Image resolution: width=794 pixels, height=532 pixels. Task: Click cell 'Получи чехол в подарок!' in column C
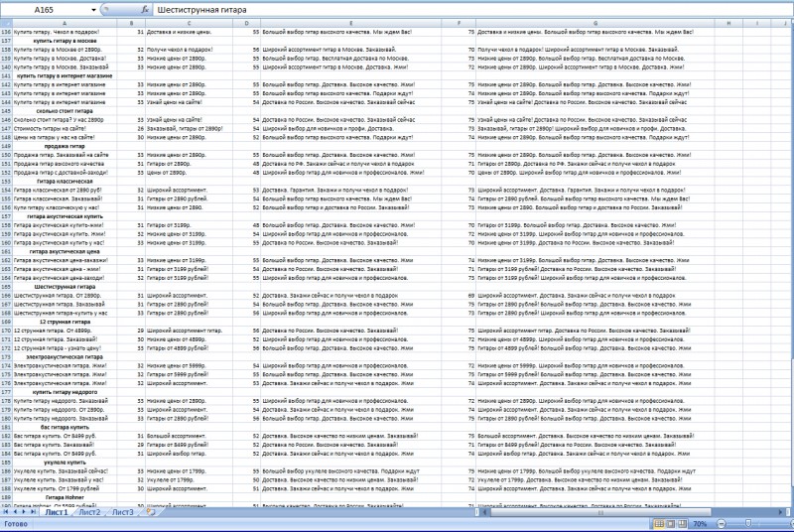[x=189, y=50]
